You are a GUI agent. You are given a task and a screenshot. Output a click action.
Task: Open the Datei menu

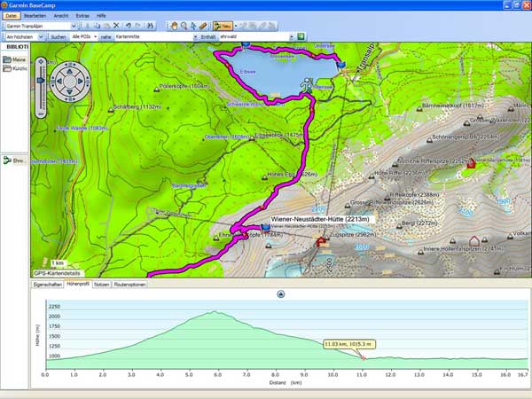pyautogui.click(x=12, y=16)
